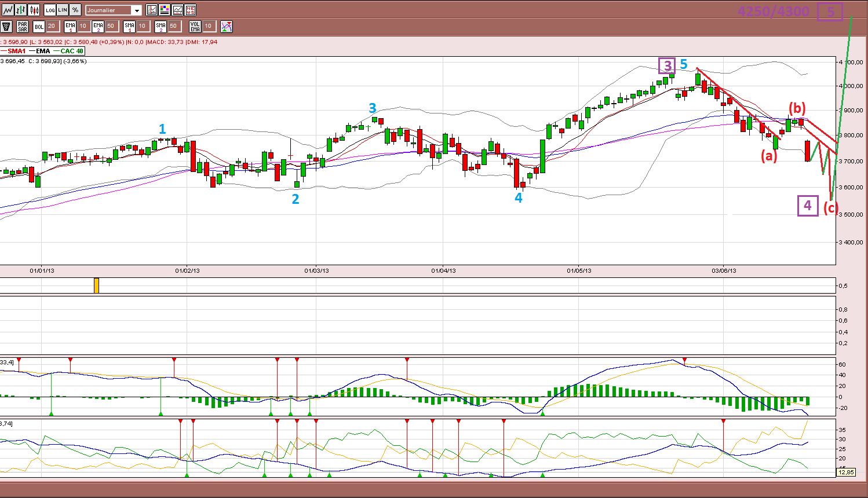Click the 3 500,00 price axis label
Image resolution: width=868 pixels, height=498 pixels.
coord(851,214)
